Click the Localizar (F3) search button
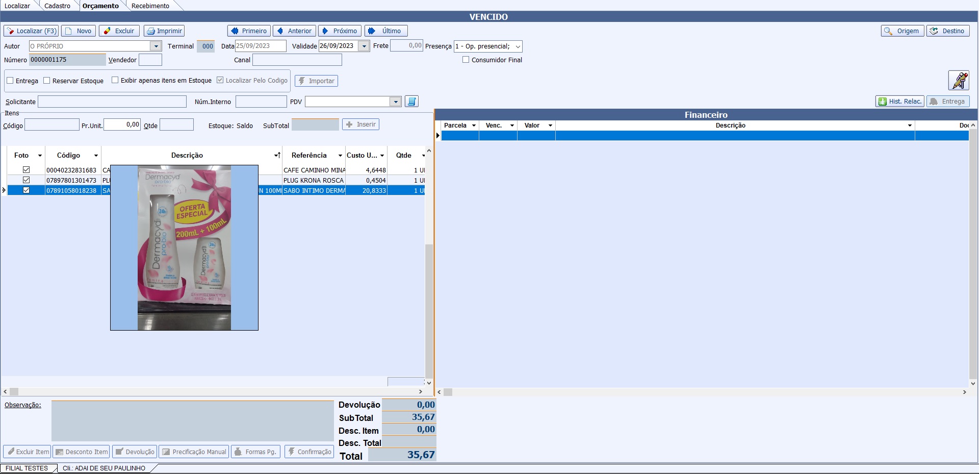The image size is (980, 474). (x=31, y=31)
